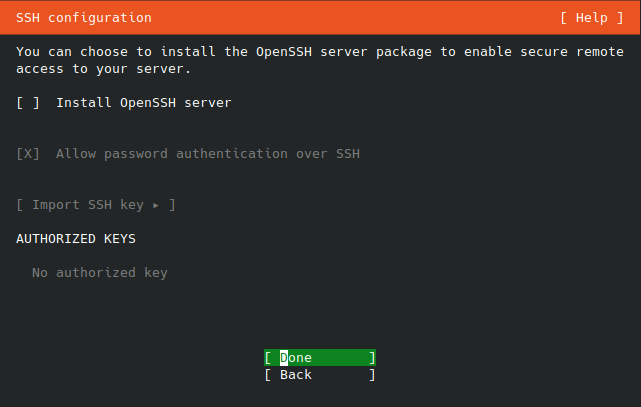Open the Import SSH key submenu
The height and width of the screenshot is (407, 641).
pyautogui.click(x=96, y=205)
